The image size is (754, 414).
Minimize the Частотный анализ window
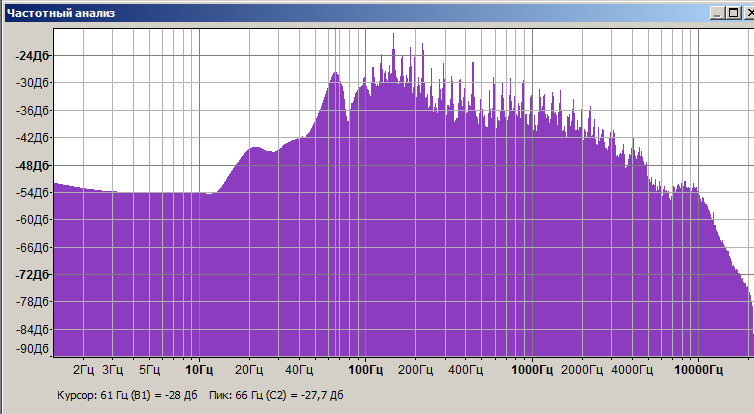(717, 13)
